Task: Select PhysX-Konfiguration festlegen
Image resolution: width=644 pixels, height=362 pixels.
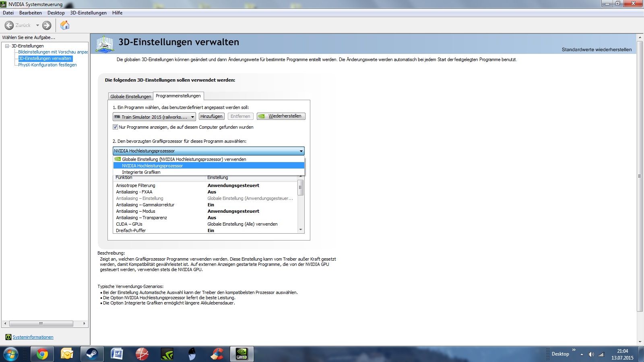Action: coord(47,65)
